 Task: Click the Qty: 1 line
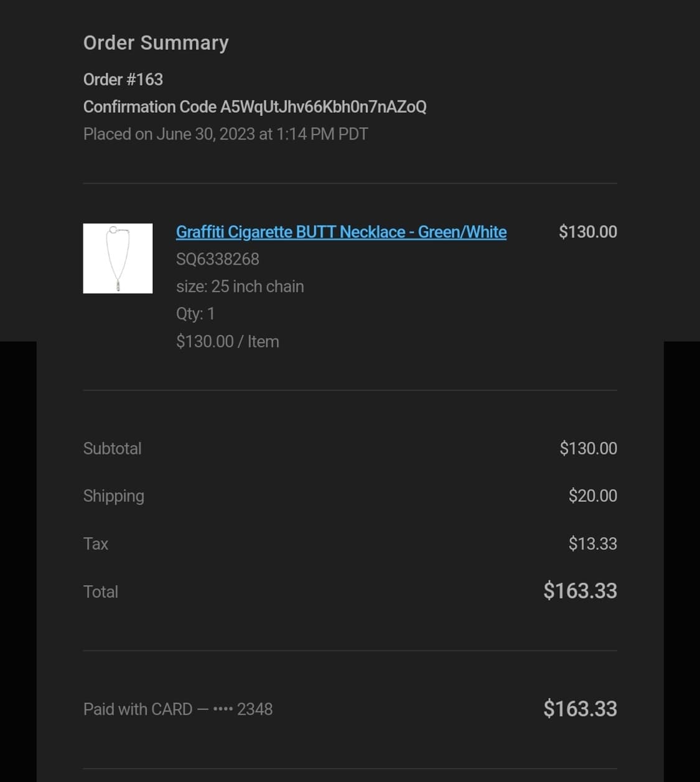pyautogui.click(x=195, y=314)
